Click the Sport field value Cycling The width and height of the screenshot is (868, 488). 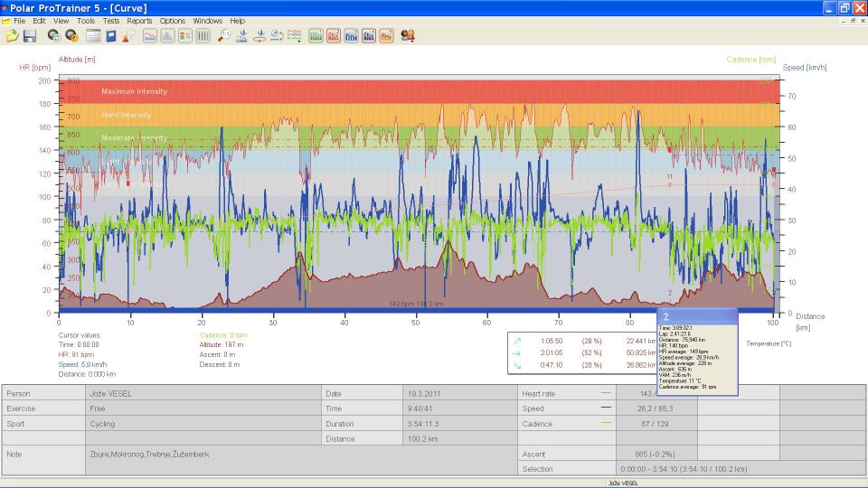(x=102, y=424)
